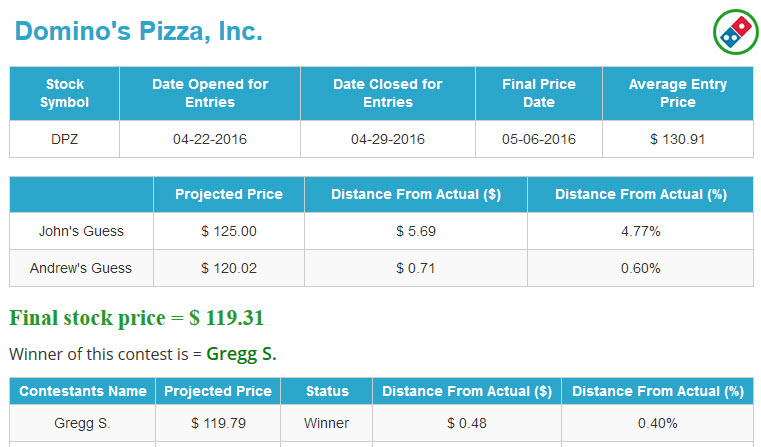Select the Date Opened for Entries header
761x447 pixels.
(x=210, y=93)
